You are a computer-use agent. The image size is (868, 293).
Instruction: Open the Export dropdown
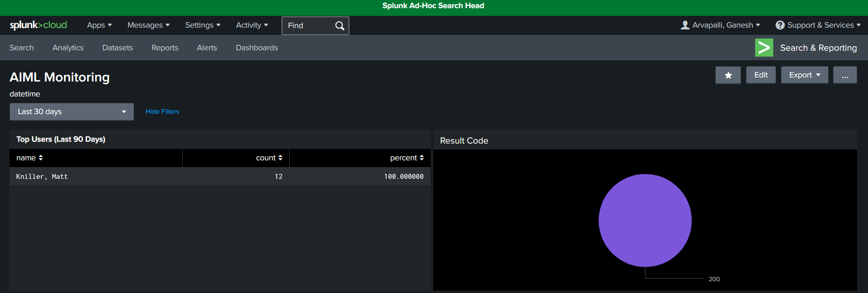coord(805,75)
